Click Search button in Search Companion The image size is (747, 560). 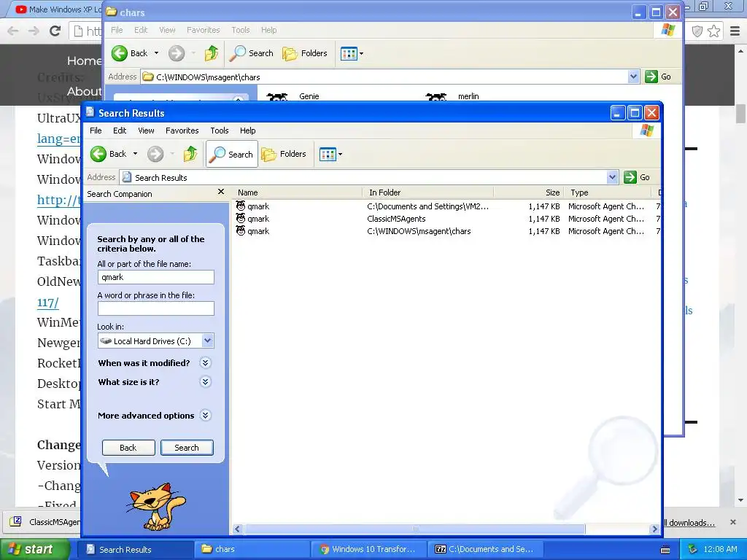187,448
